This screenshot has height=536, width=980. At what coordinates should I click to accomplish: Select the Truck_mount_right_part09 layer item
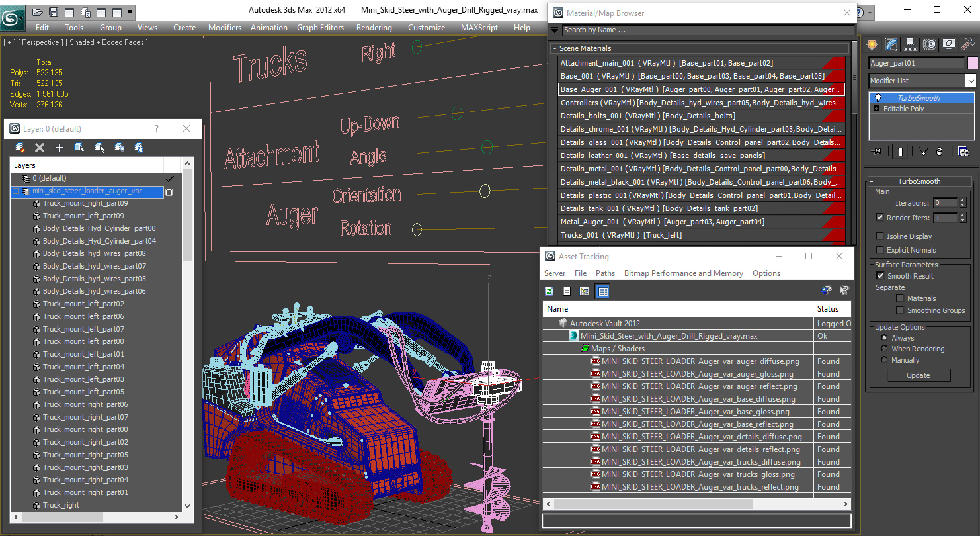tap(85, 203)
